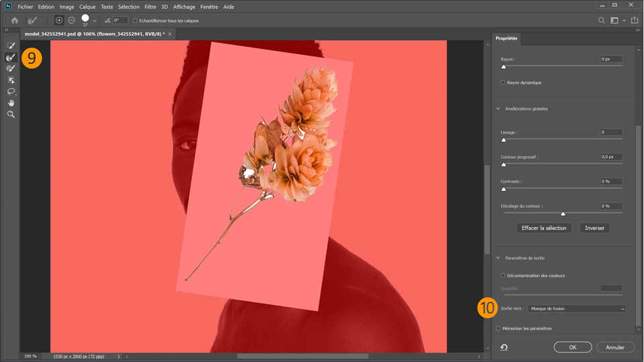Select the Quick Selection tool
644x362 pixels.
pyautogui.click(x=11, y=46)
